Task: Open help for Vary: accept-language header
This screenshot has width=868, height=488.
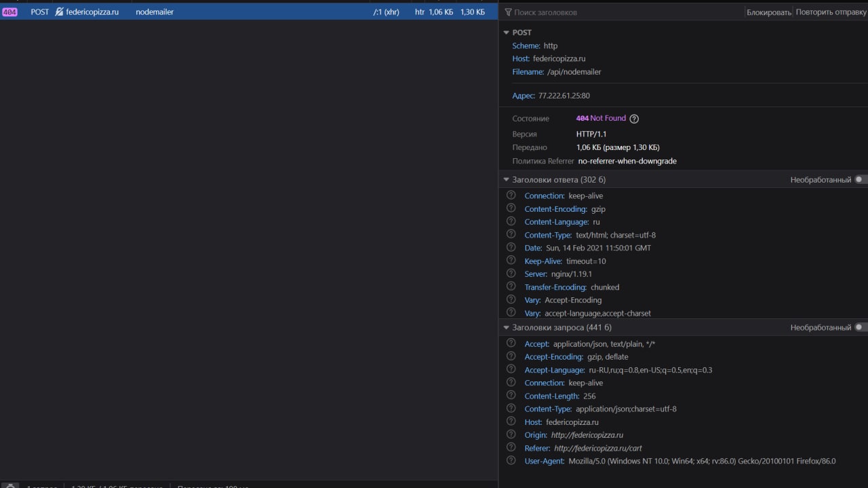Action: click(x=511, y=313)
